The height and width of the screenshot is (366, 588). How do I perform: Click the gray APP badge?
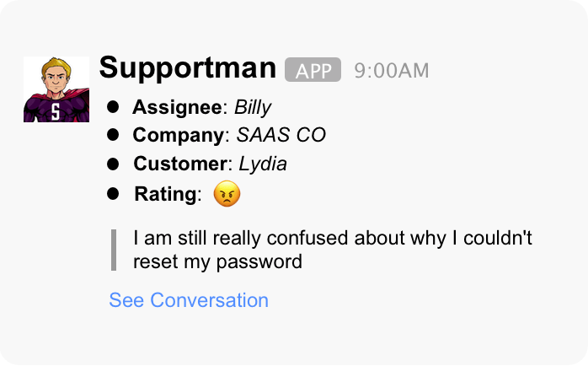[x=313, y=70]
